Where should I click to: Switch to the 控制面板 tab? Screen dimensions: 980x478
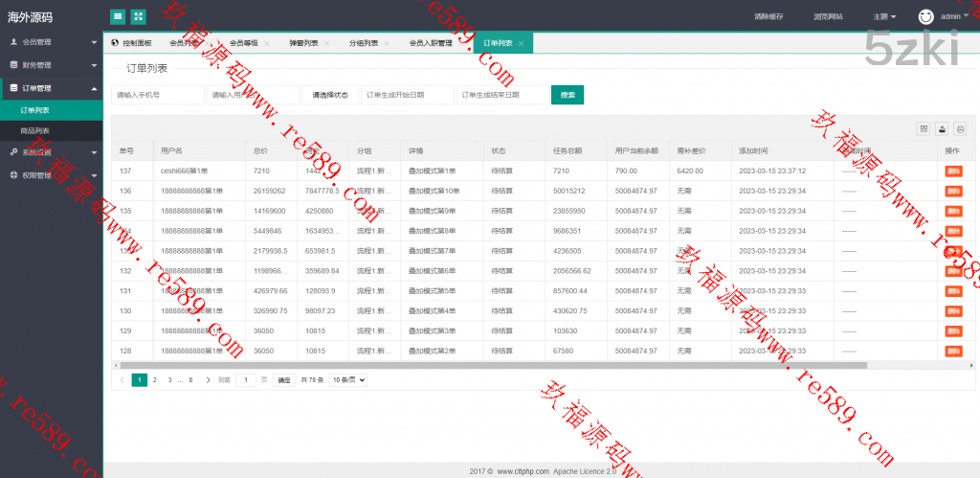132,43
